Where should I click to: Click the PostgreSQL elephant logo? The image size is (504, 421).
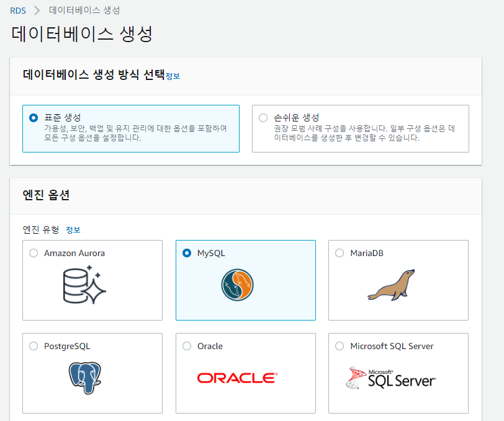tap(85, 378)
